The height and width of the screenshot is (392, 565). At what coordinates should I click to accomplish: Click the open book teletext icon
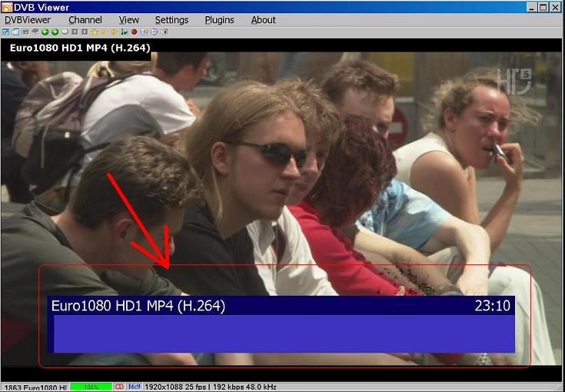tap(65, 32)
